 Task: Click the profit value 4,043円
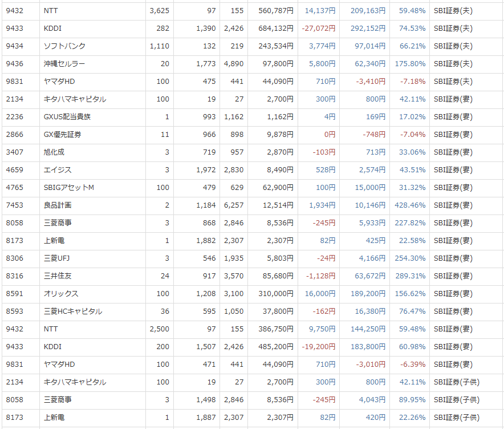[x=372, y=400]
